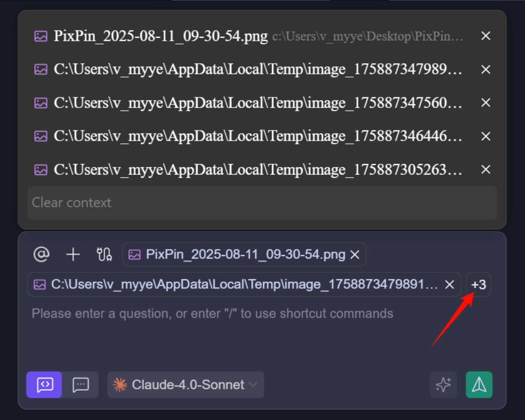Open the MCP tools connector icon

coord(104,254)
